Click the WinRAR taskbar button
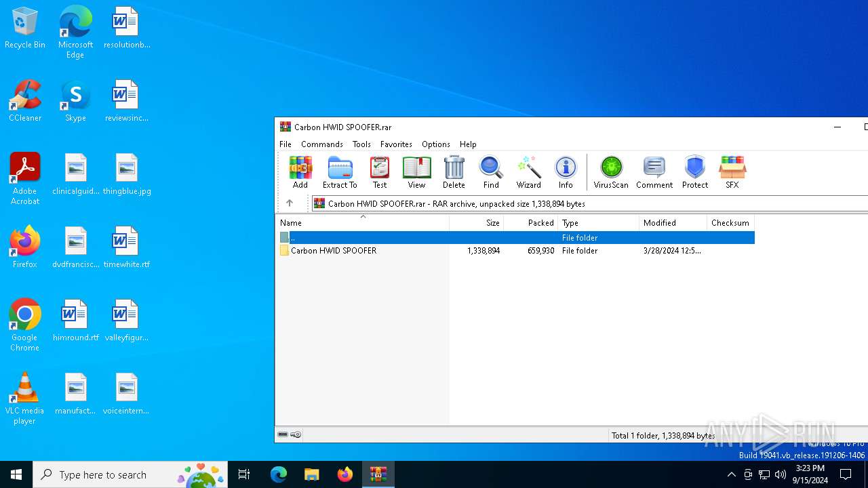The height and width of the screenshot is (488, 868). pos(378,474)
